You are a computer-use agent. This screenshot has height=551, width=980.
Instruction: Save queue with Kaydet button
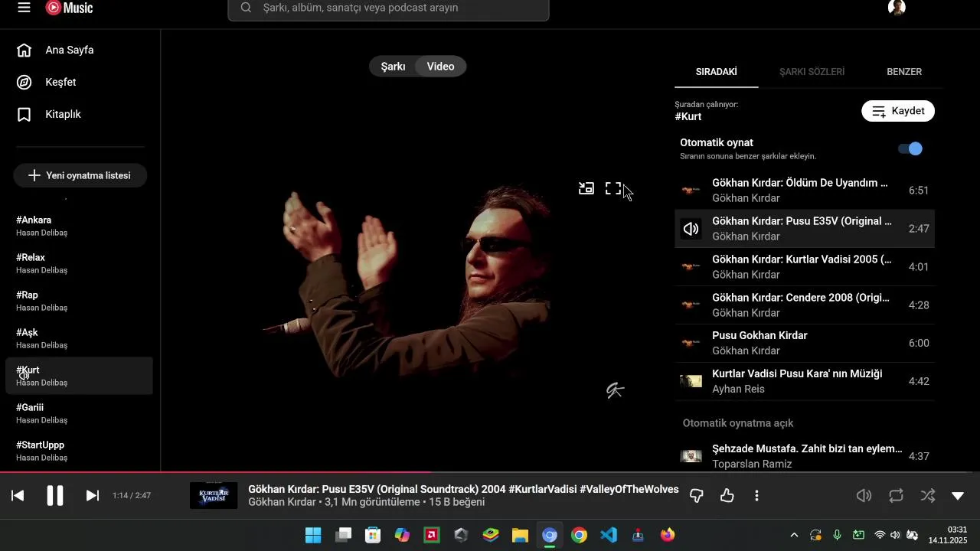(x=898, y=111)
